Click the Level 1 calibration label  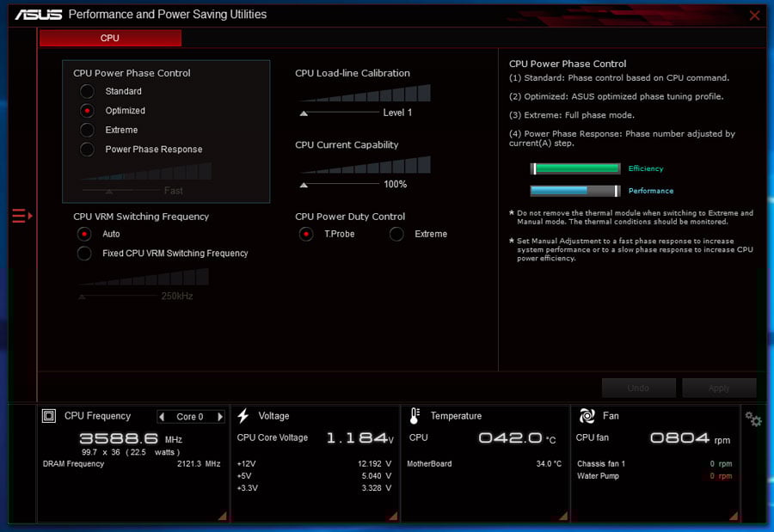click(x=397, y=113)
